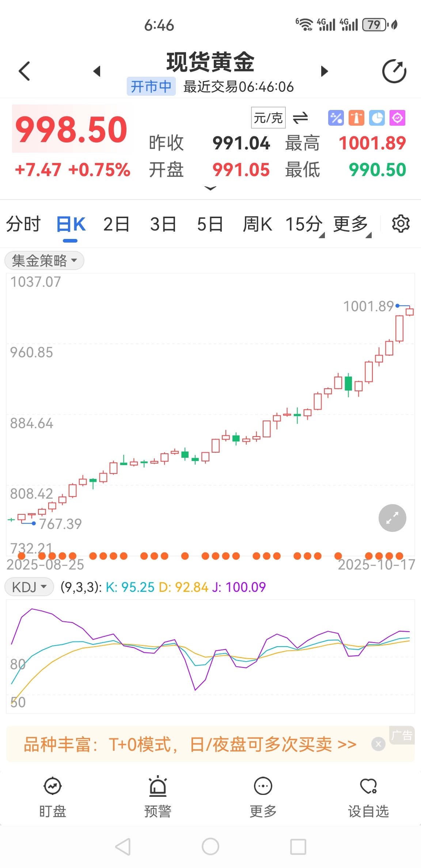Expand quote details chevron below prices
Viewport: 421px width, 868px height.
click(x=210, y=188)
